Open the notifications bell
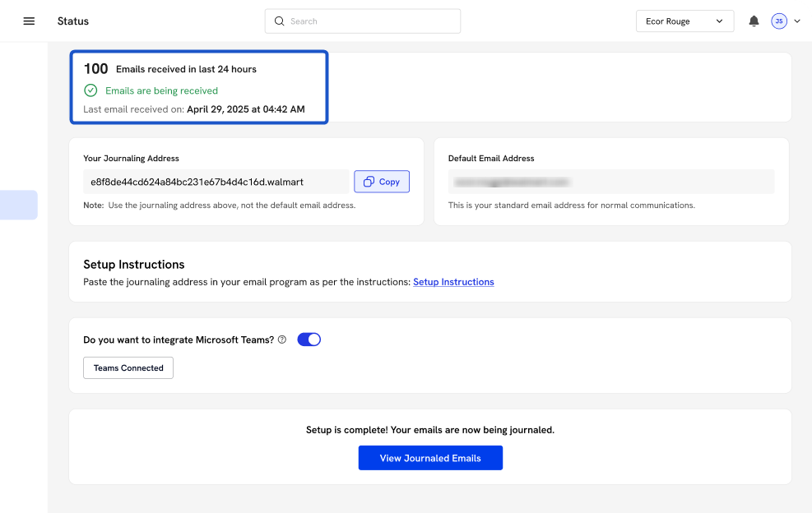The image size is (812, 513). pos(754,21)
